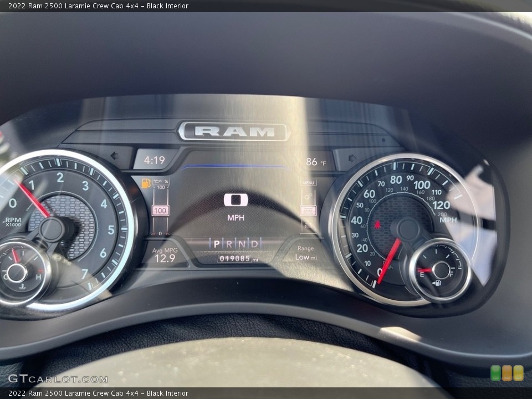Select the N gear indicator
The width and height of the screenshot is (532, 399).
point(242,244)
